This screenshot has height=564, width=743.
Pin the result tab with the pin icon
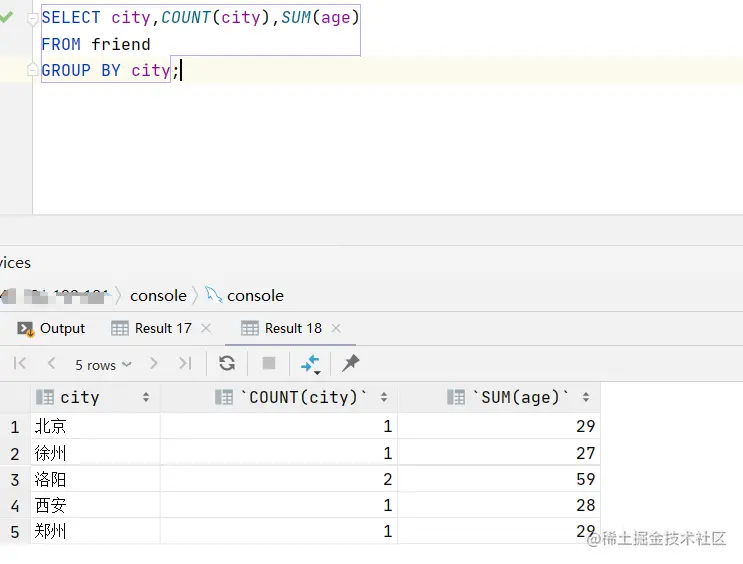click(x=351, y=364)
